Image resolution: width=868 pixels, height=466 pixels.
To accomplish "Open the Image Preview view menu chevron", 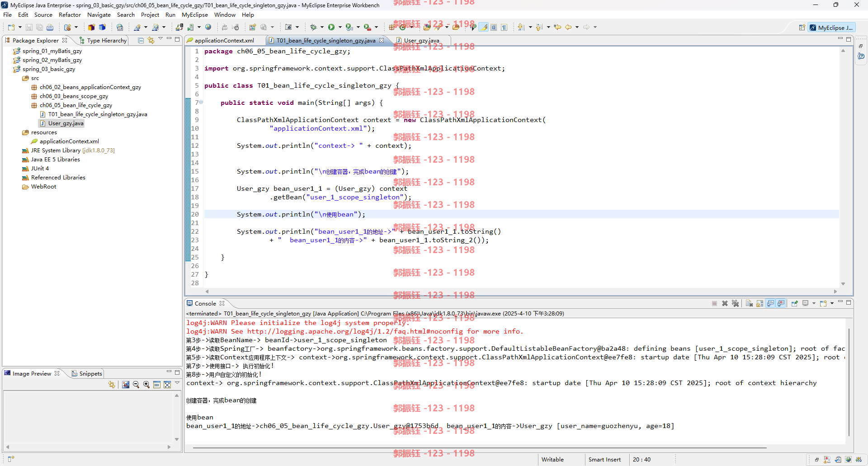I will coord(177,383).
